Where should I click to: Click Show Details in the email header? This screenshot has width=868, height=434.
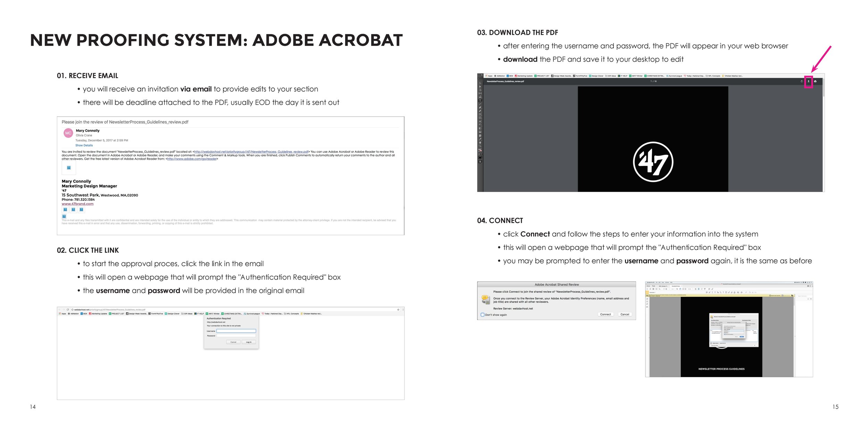click(84, 145)
